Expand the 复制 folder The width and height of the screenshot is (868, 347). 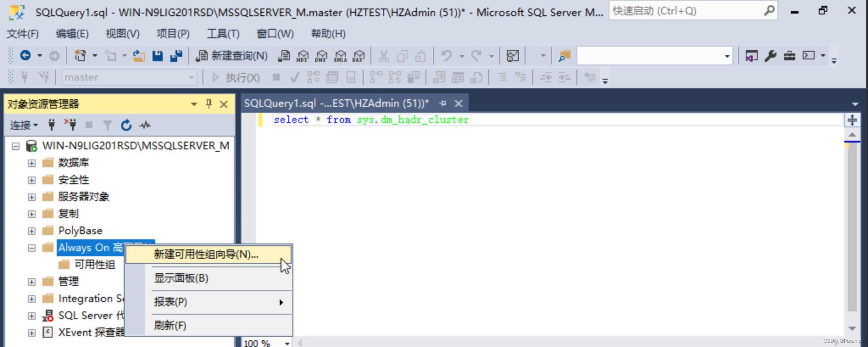(32, 214)
